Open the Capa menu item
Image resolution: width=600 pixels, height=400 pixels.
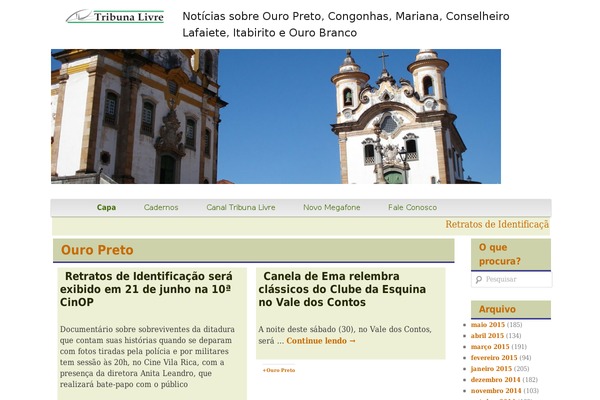[x=106, y=207]
